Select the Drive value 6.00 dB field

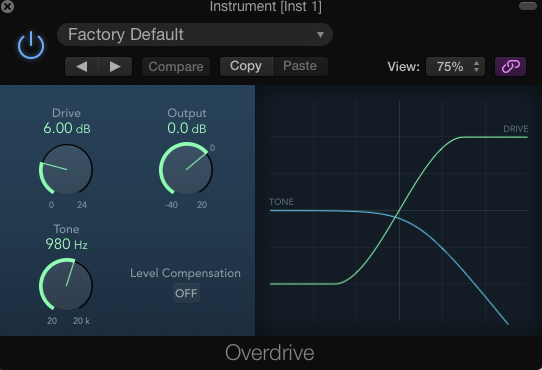coord(67,128)
